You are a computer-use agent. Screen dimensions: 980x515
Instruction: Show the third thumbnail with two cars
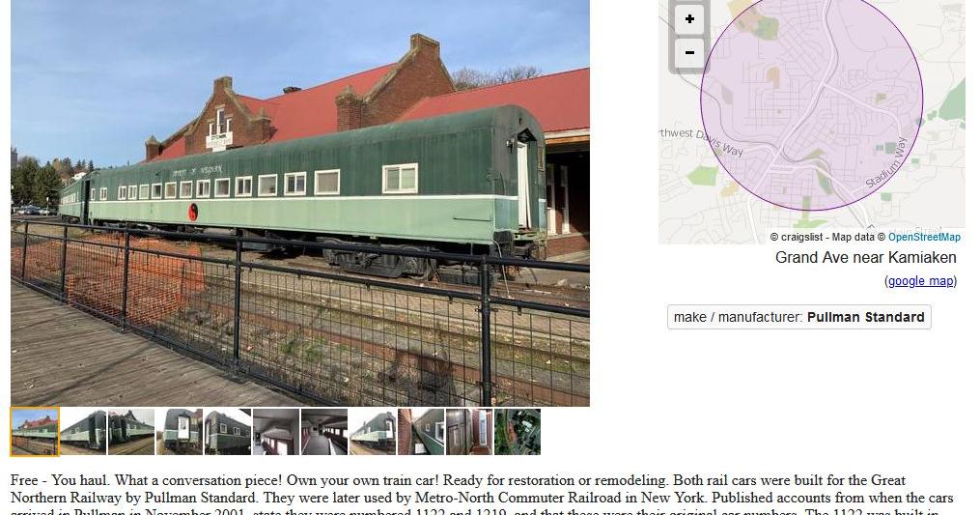point(131,432)
